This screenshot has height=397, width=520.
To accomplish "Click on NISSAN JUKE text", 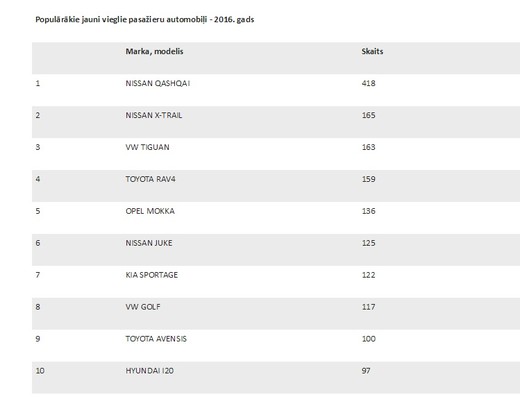I will (x=149, y=243).
